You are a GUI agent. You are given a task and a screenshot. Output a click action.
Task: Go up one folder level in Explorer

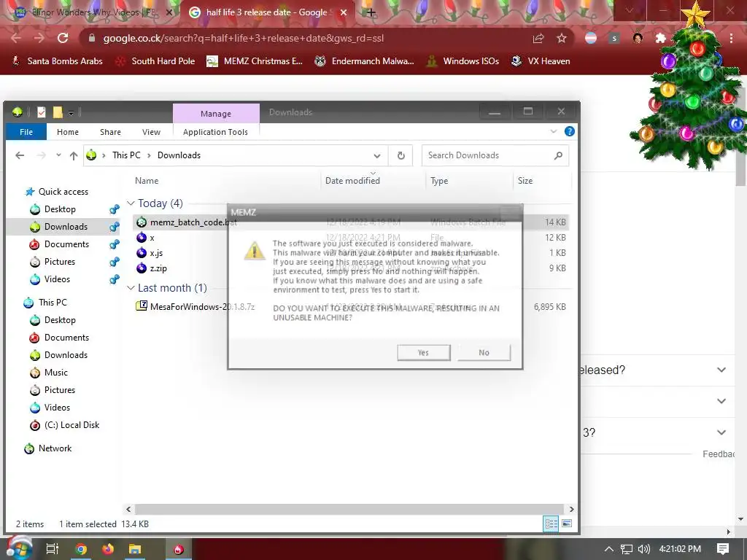point(74,155)
